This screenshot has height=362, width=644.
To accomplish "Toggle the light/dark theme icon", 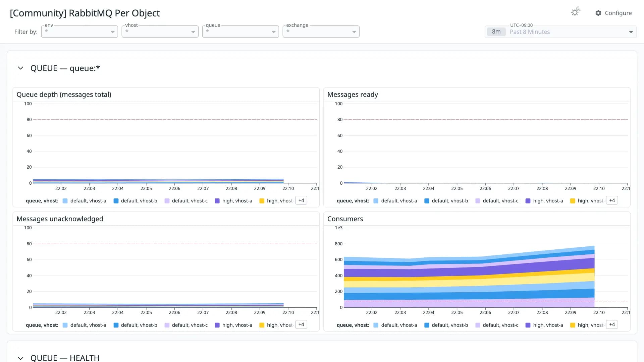I will tap(576, 12).
